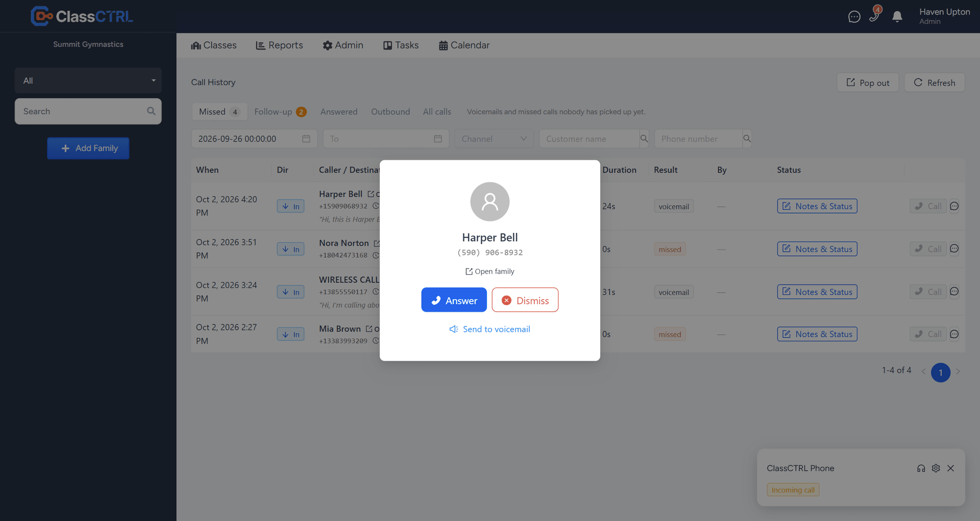Open the chat messages icon in header
The height and width of the screenshot is (521, 980).
854,17
